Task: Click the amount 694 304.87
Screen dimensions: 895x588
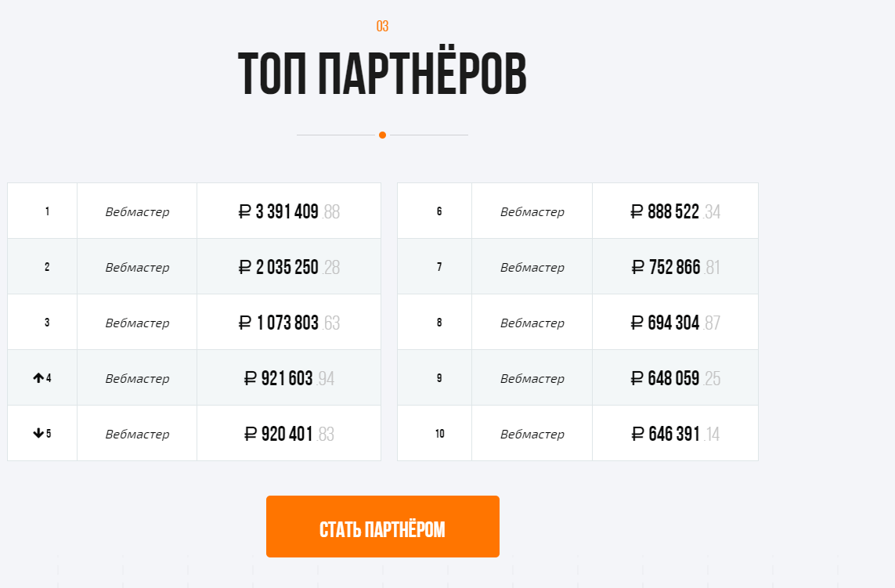Action: tap(675, 322)
